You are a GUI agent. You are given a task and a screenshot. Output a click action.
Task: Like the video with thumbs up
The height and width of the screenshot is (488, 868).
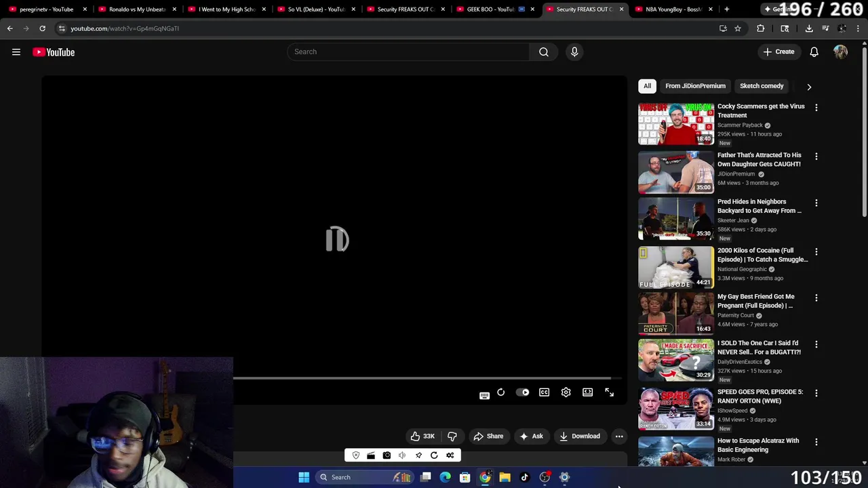tap(422, 436)
